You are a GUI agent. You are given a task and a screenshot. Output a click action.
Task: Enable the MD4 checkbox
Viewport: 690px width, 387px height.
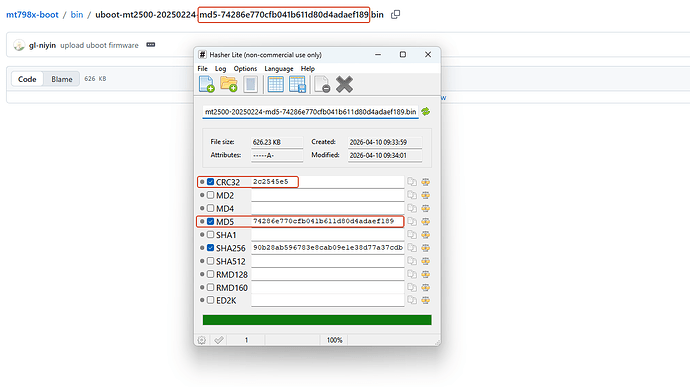click(210, 208)
